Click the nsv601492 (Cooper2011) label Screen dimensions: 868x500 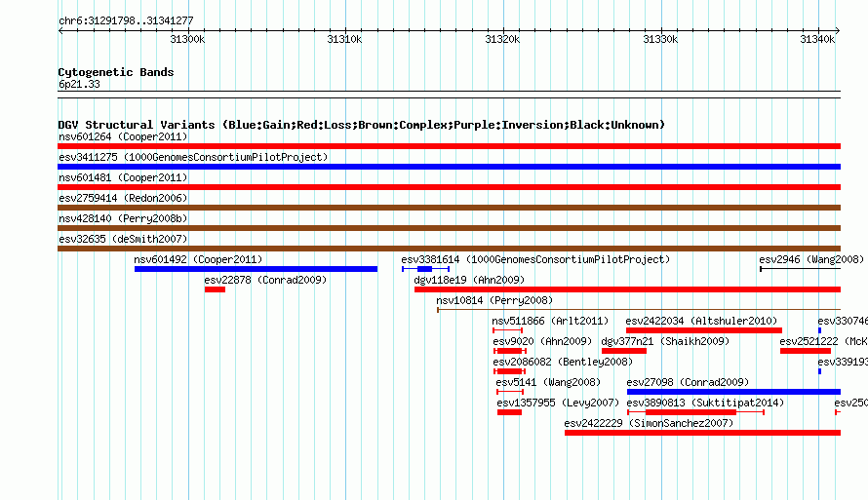coord(198,259)
